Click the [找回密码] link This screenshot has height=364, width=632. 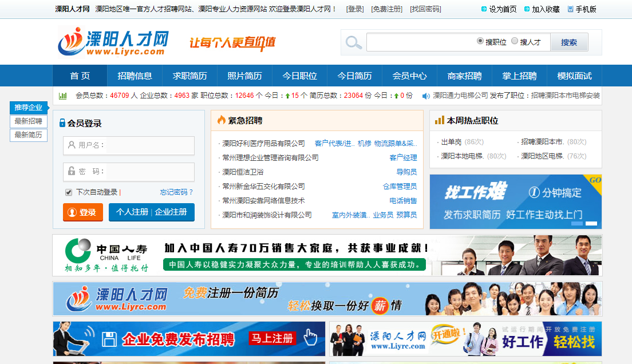426,9
